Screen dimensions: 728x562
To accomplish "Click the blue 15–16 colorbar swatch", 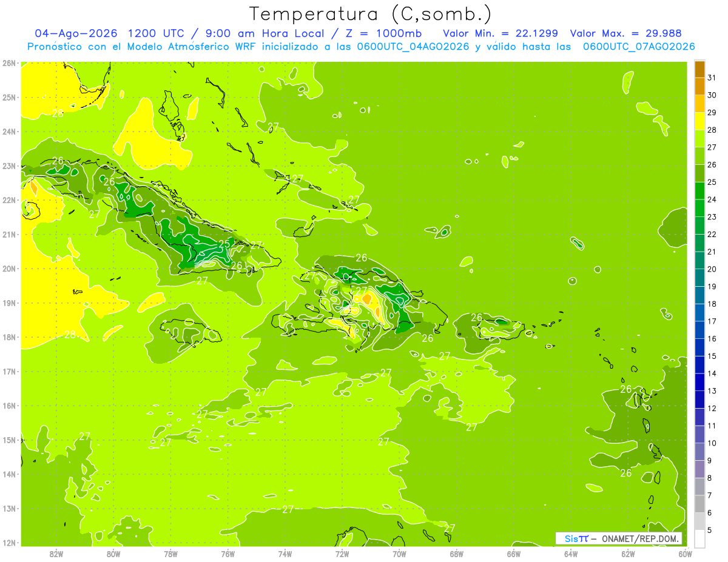I will pyautogui.click(x=699, y=347).
